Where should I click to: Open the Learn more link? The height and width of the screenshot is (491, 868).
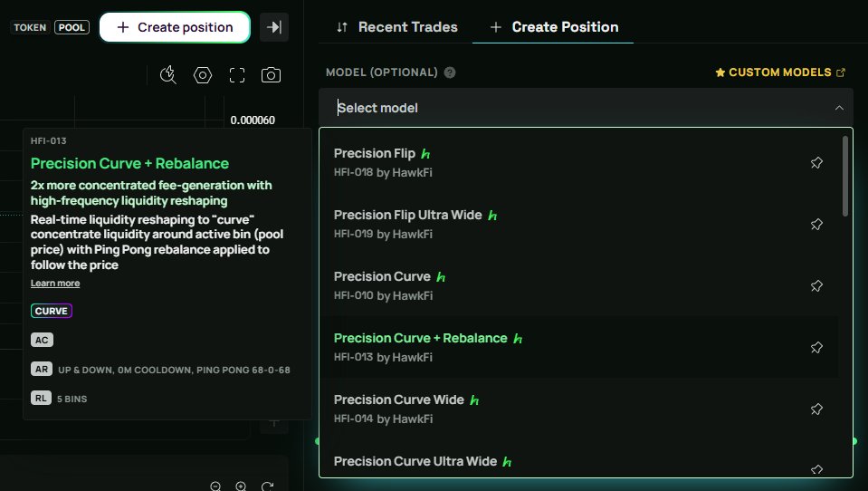pos(55,284)
